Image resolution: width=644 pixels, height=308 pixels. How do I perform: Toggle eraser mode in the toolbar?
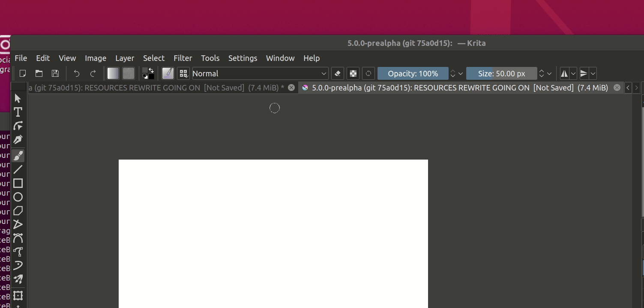(x=337, y=73)
